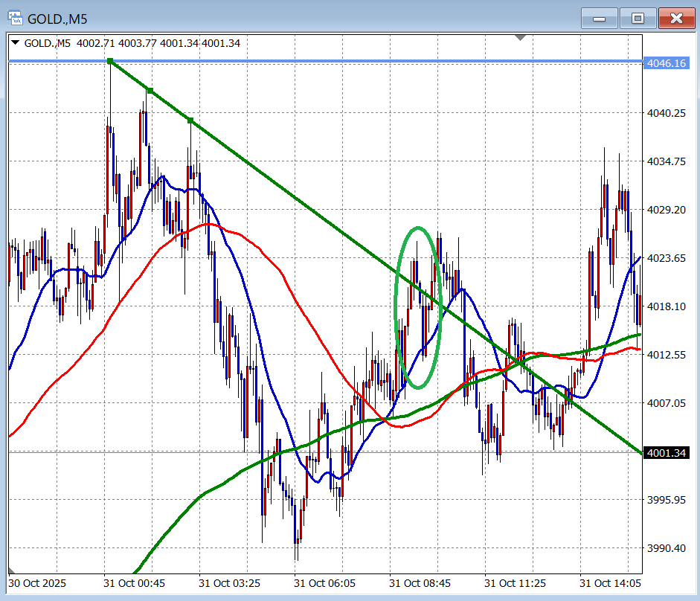
Task: Click the 4023.65 price scale label
Action: [x=666, y=258]
